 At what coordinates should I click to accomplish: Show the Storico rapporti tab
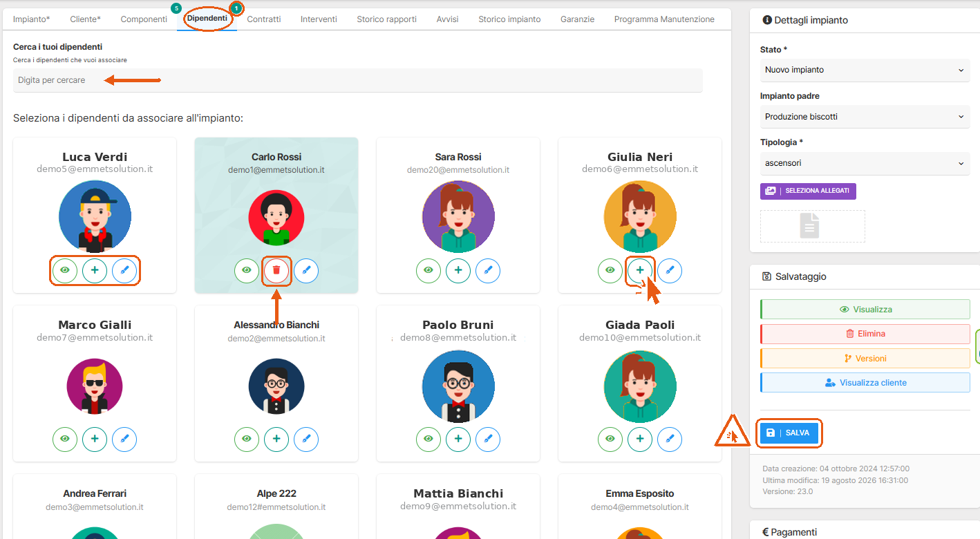point(387,19)
